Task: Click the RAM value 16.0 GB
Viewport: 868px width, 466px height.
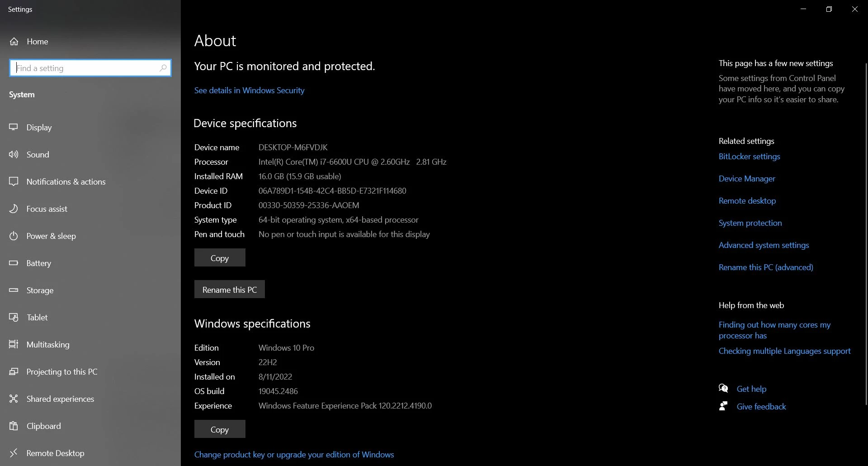Action: (x=300, y=176)
